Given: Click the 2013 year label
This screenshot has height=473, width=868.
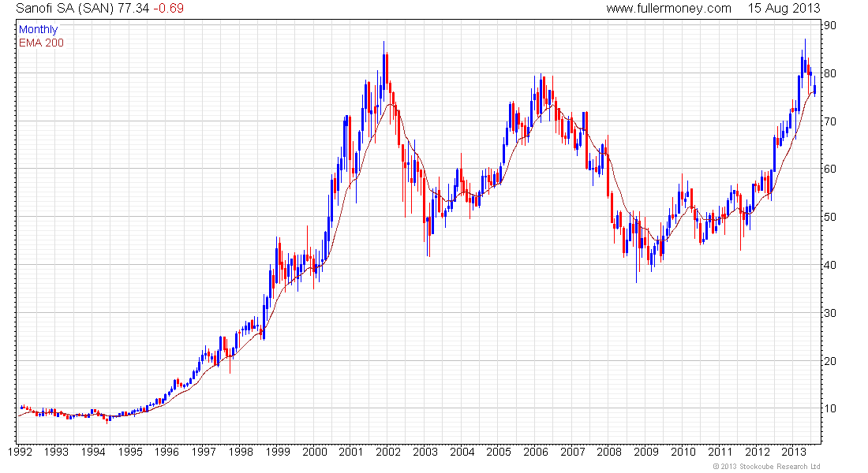Looking at the screenshot, I should (794, 452).
